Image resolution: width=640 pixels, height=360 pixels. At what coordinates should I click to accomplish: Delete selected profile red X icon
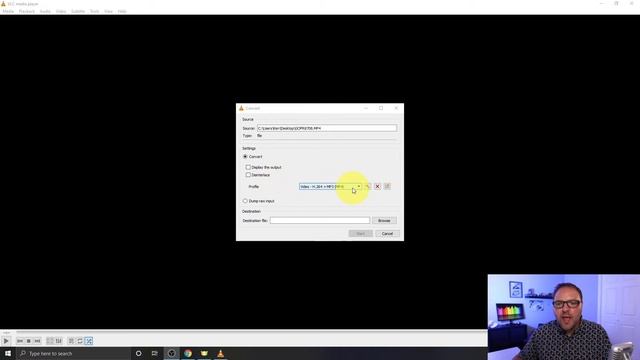[378, 187]
